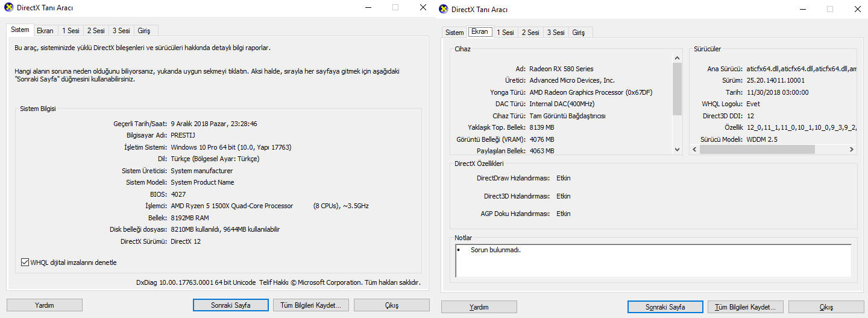This screenshot has height=318, width=868.
Task: Go to Sistem tab in right window
Action: coord(454,33)
